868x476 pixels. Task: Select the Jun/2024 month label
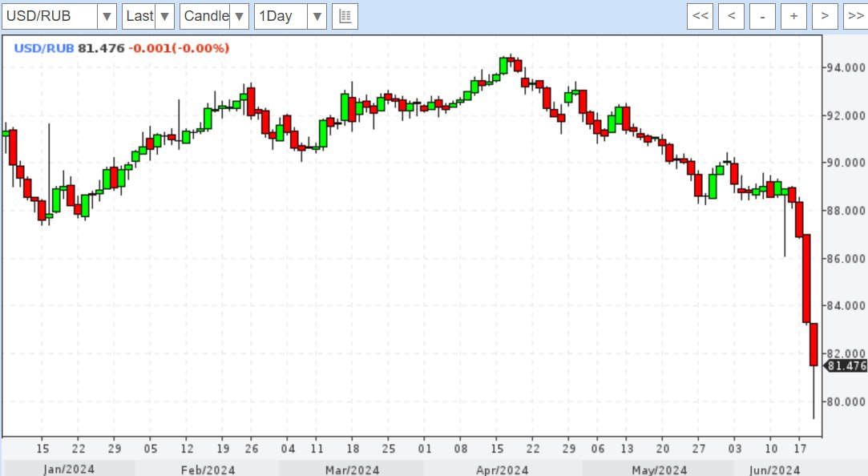(x=773, y=470)
